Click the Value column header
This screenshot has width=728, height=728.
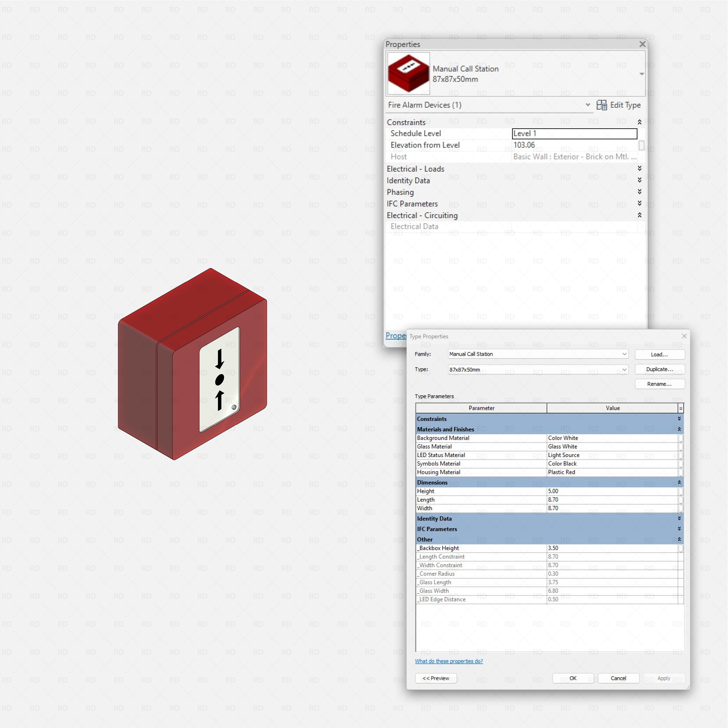pos(612,408)
